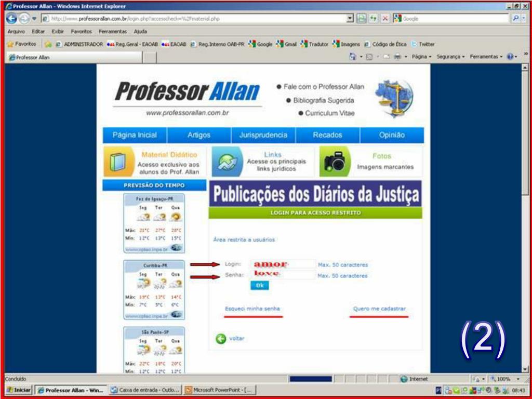Click the Foz do Iguaçu-PR weather widget
This screenshot has height=399, width=532.
tap(154, 223)
